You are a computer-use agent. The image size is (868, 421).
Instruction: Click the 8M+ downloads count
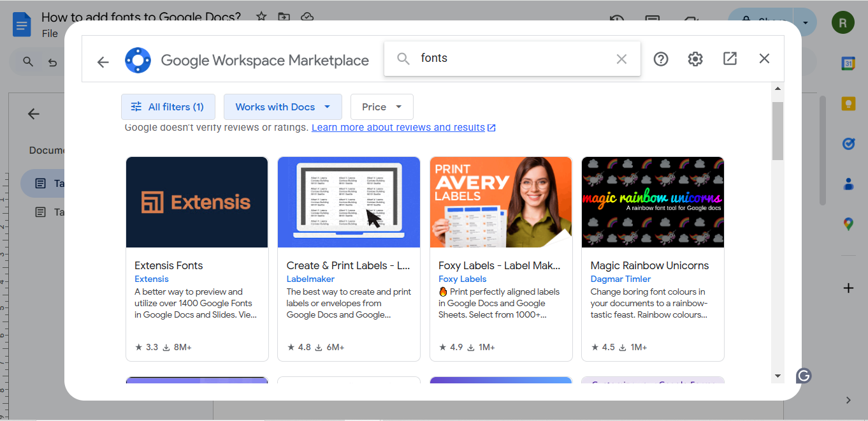pos(178,347)
